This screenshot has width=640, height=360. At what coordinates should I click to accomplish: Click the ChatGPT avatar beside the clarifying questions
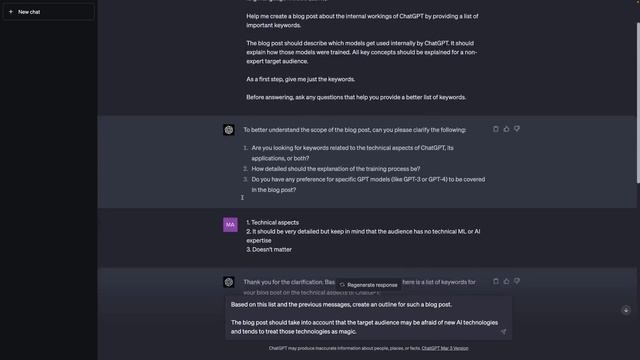(229, 130)
